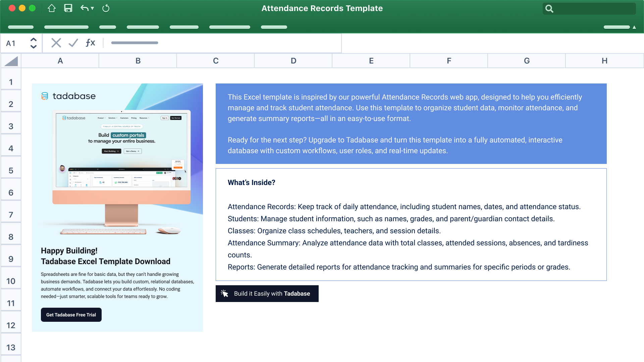Click Build it Easily with Tadabase button
The image size is (644, 362).
click(x=267, y=294)
